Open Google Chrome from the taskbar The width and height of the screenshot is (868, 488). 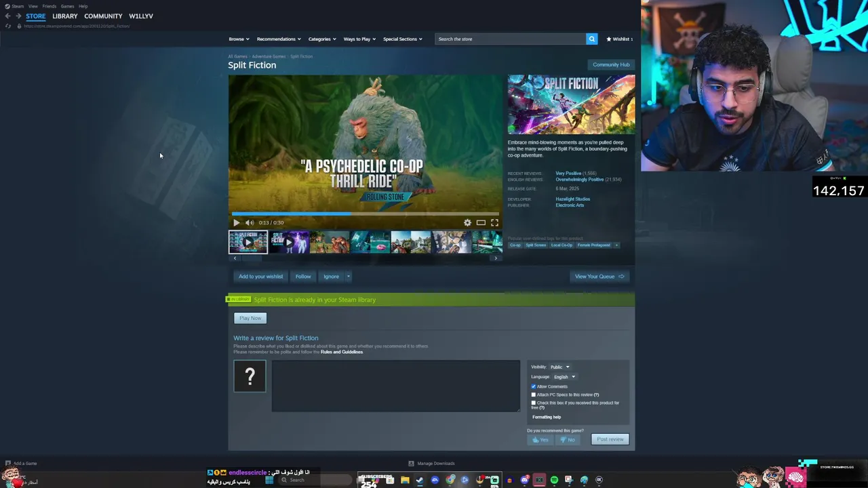(450, 480)
